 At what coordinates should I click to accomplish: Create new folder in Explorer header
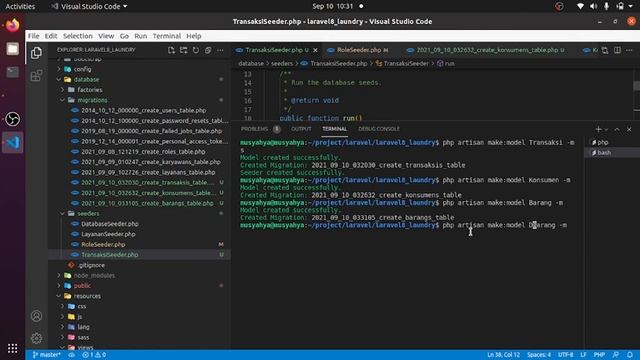[x=184, y=50]
